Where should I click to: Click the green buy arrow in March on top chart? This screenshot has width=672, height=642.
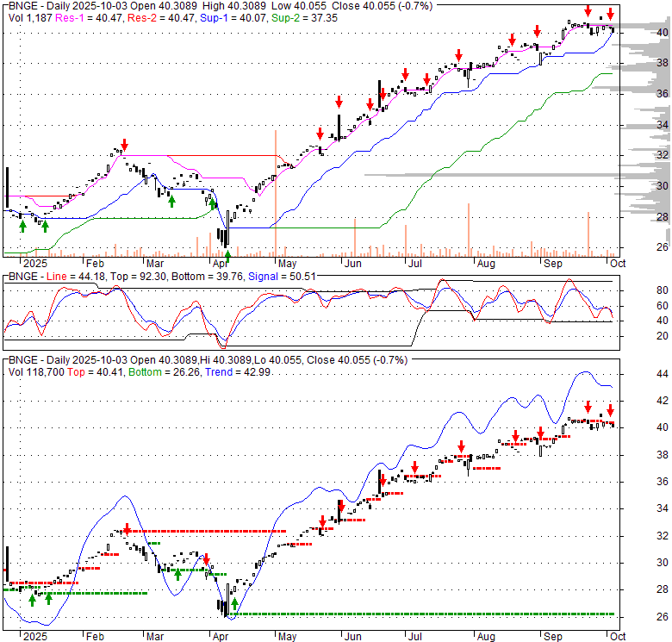(171, 201)
